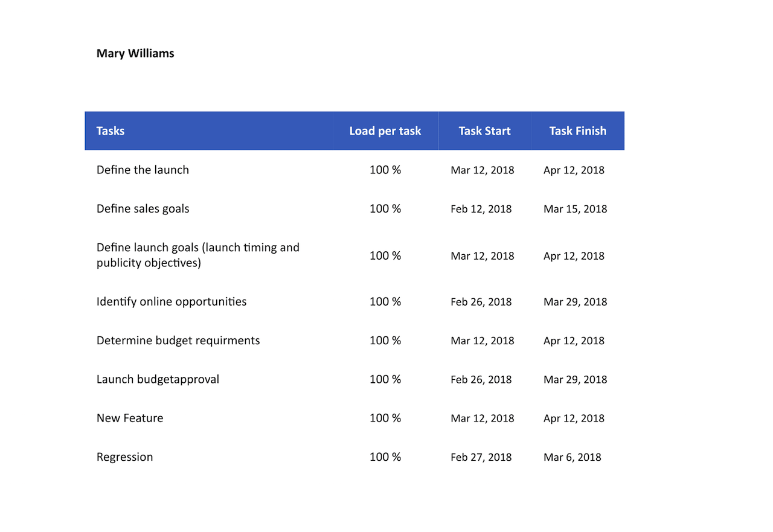Select Identify online opportunities' Feb 26 start date
Viewport: 773px width, 532px height.
(x=481, y=302)
